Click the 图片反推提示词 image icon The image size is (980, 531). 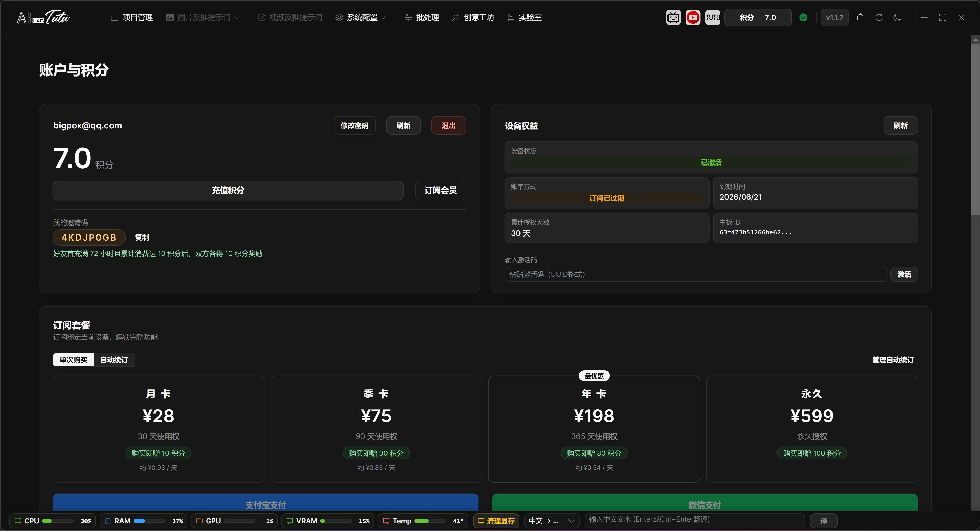pyautogui.click(x=170, y=18)
